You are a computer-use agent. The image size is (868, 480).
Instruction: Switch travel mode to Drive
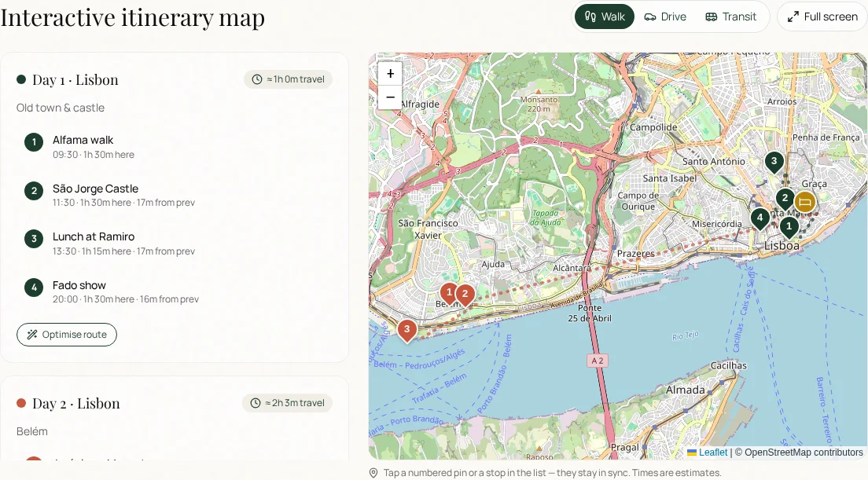(665, 16)
